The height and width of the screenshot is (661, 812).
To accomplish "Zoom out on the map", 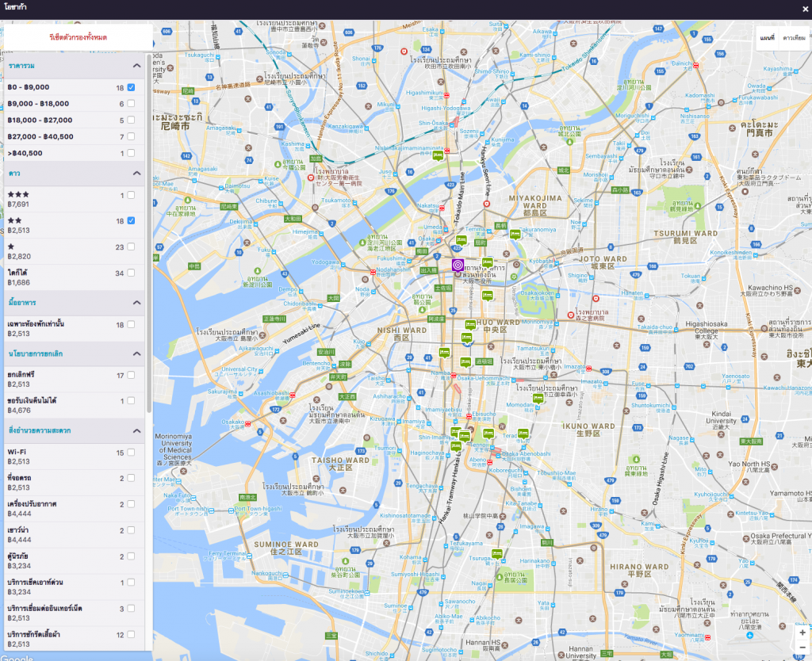I will pos(802,648).
